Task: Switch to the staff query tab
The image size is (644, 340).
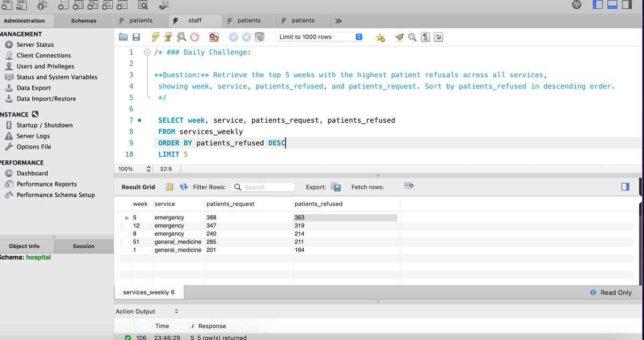Action: (x=195, y=20)
